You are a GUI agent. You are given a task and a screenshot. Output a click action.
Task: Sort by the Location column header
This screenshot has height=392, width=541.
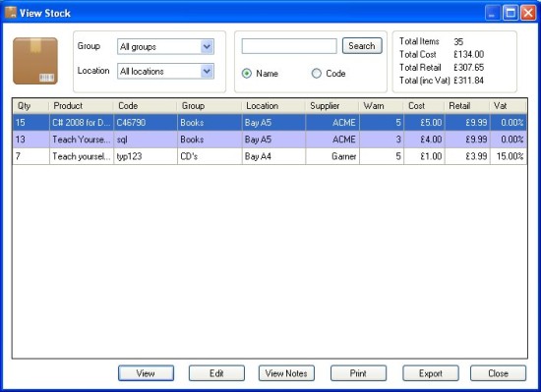(273, 106)
